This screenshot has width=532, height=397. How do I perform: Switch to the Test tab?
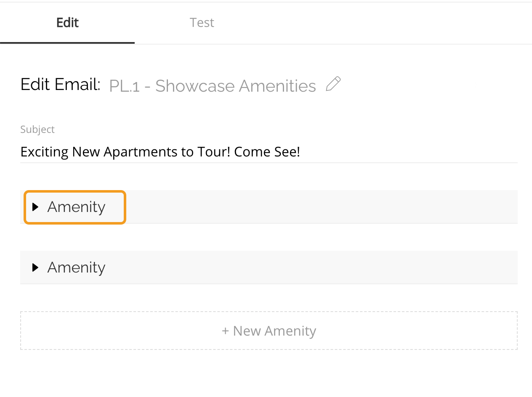point(202,23)
